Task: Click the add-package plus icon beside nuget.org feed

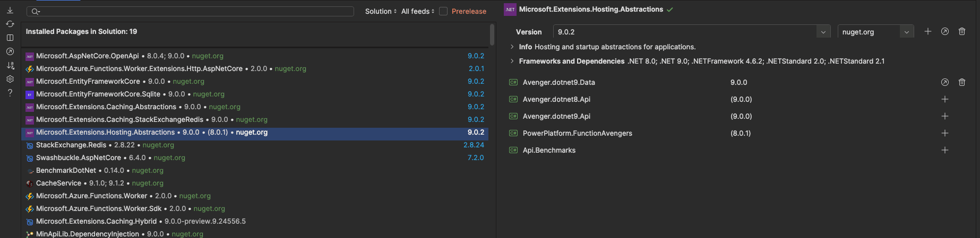Action: [928, 32]
